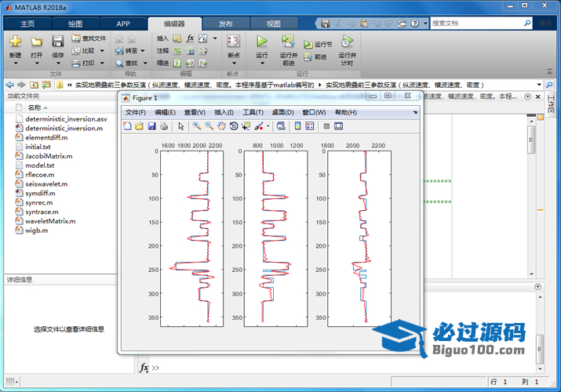The width and height of the screenshot is (561, 392).
Task: Click the Run Section (运行节) button
Action: click(x=318, y=45)
